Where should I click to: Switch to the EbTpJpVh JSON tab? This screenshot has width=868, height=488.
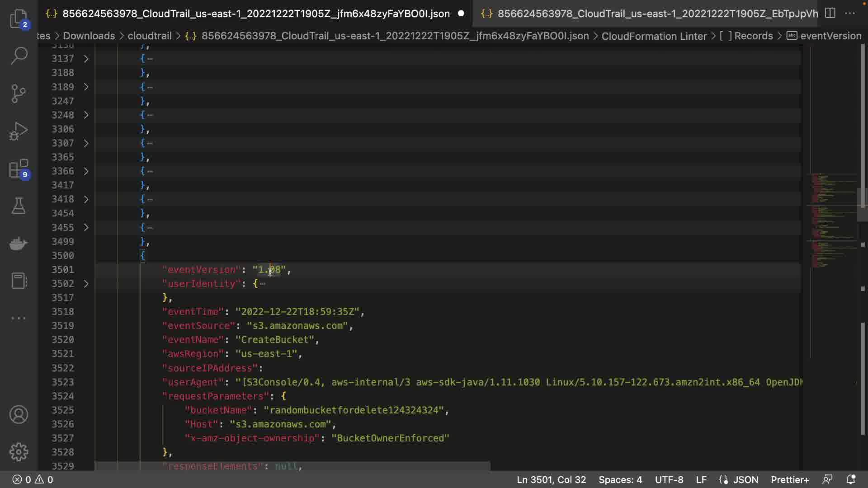click(x=651, y=14)
